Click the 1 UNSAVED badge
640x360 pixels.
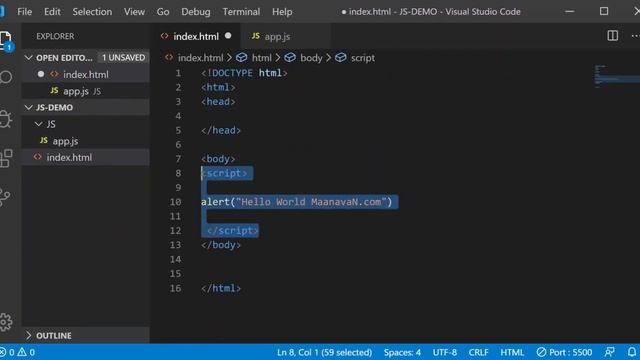coord(123,58)
